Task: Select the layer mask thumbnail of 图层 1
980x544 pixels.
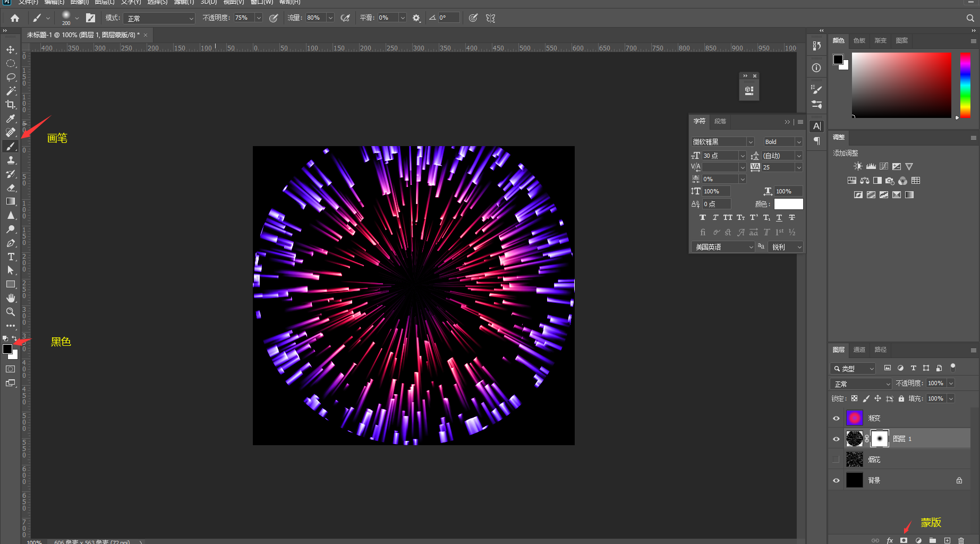Action: click(x=880, y=439)
